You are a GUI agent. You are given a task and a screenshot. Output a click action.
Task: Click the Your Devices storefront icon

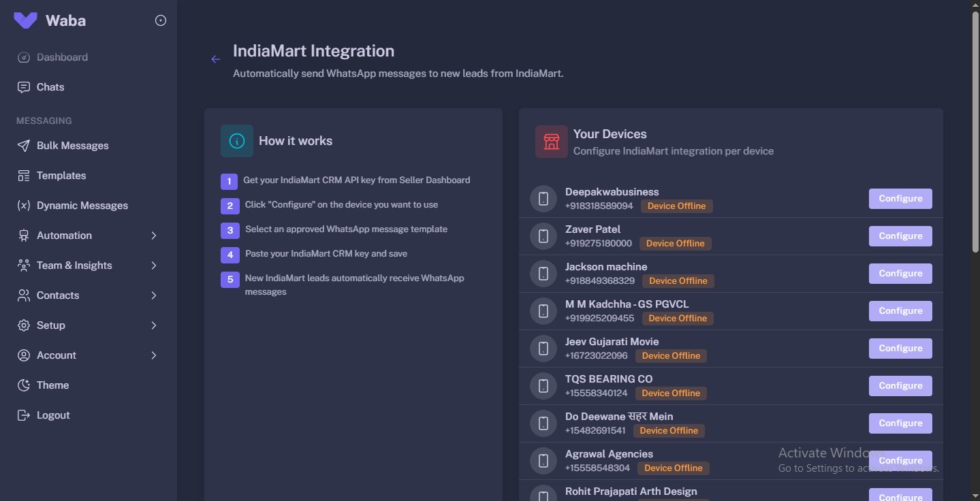(x=551, y=141)
